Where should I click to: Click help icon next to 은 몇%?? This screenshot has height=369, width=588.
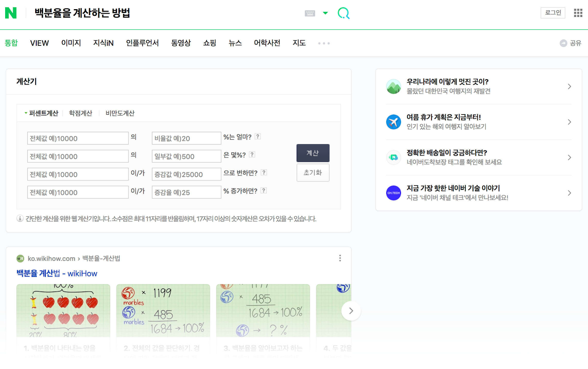252,155
